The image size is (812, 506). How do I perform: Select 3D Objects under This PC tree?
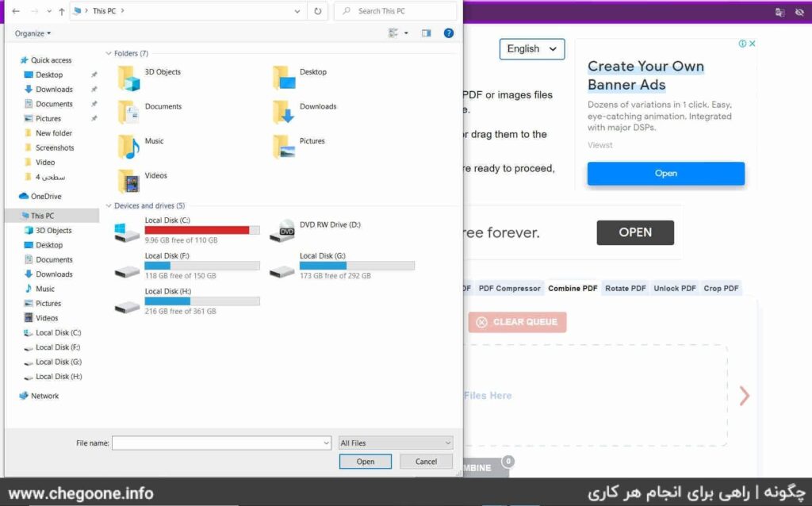48,231
